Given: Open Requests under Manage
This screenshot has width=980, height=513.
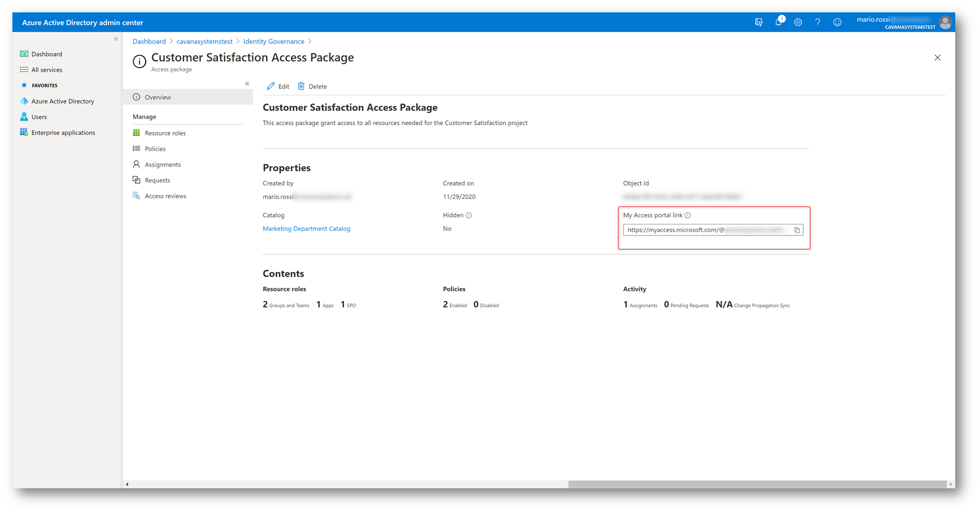Looking at the screenshot, I should click(x=157, y=181).
